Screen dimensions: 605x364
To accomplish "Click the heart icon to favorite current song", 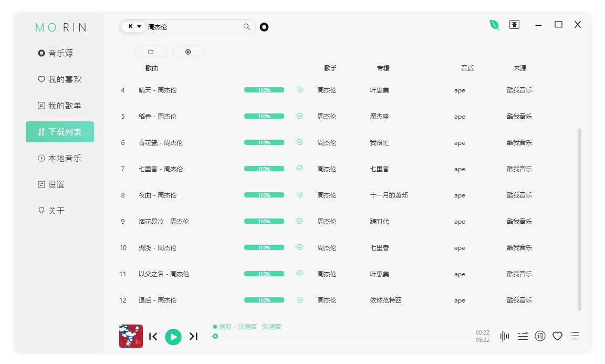I will [x=557, y=336].
